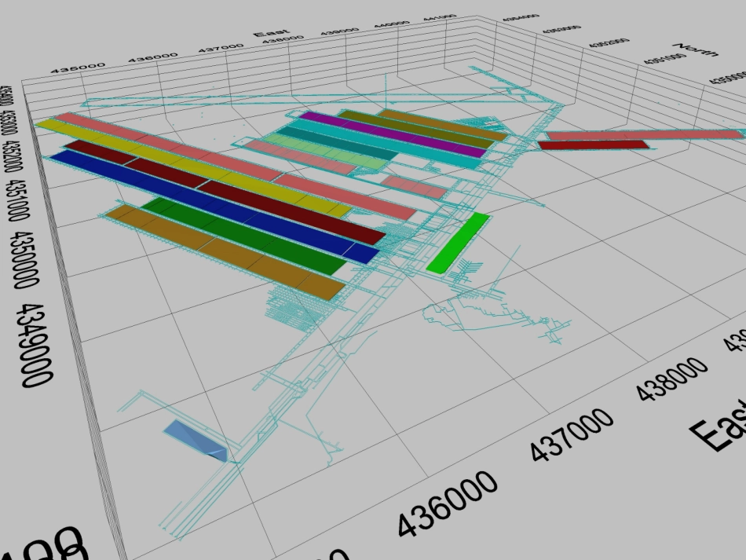Select the bright cyan panel

(386, 143)
